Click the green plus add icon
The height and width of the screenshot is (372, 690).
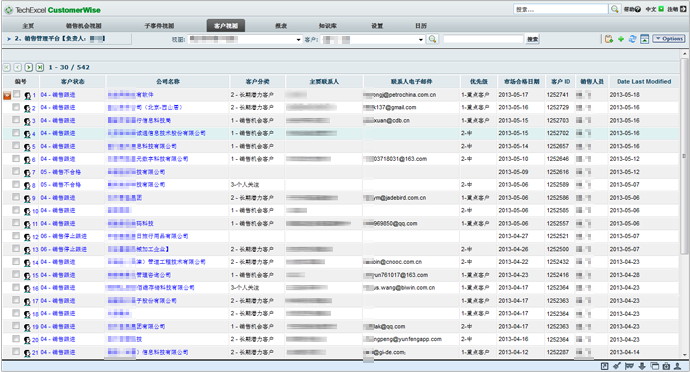click(x=621, y=39)
